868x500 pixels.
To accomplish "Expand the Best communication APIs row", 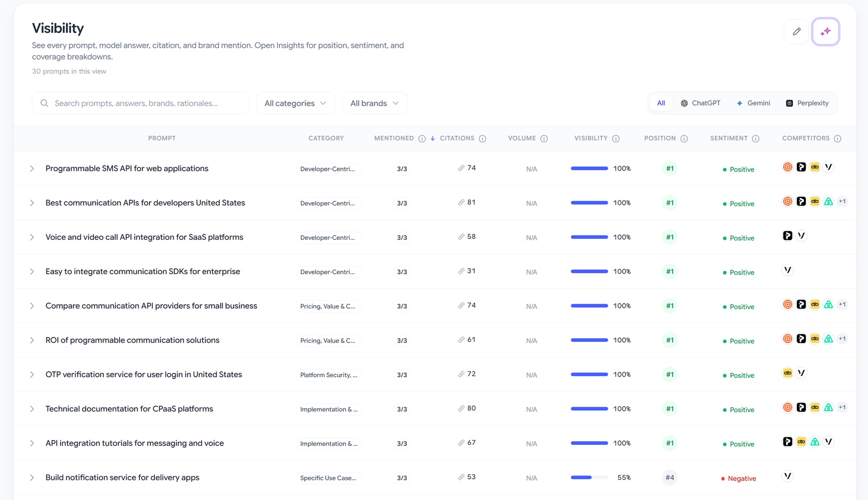I will click(32, 203).
